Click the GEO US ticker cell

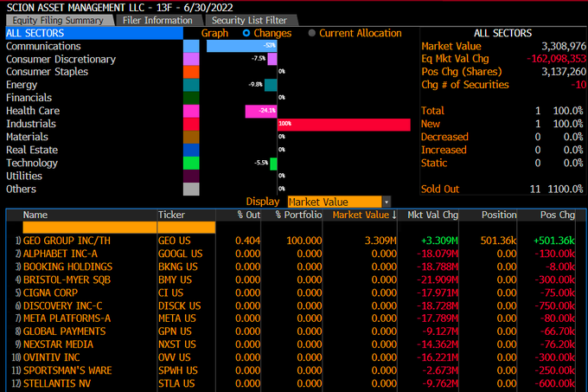pyautogui.click(x=175, y=241)
